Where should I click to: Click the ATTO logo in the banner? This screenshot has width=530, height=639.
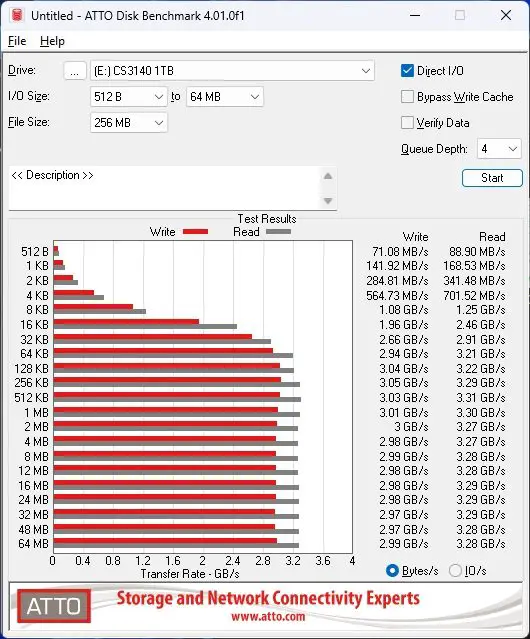54,606
